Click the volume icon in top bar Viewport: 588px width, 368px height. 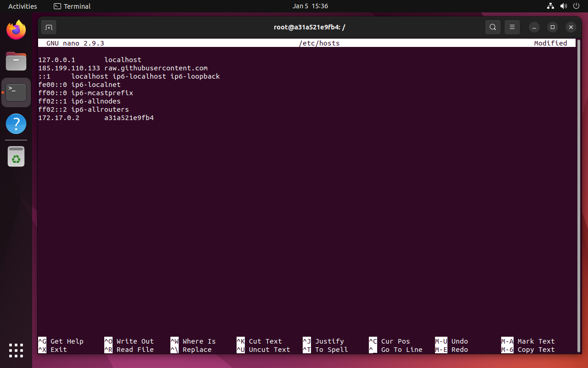point(564,6)
